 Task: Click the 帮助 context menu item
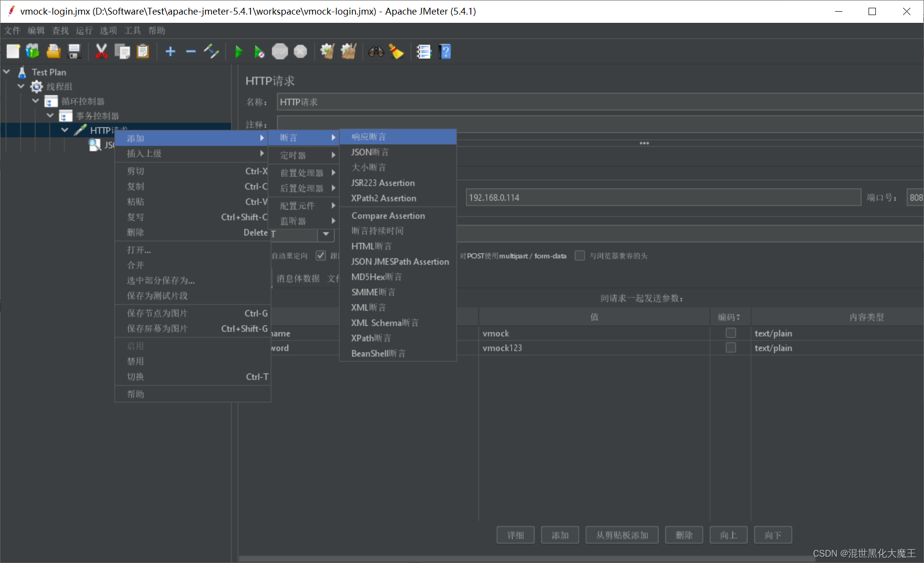193,394
